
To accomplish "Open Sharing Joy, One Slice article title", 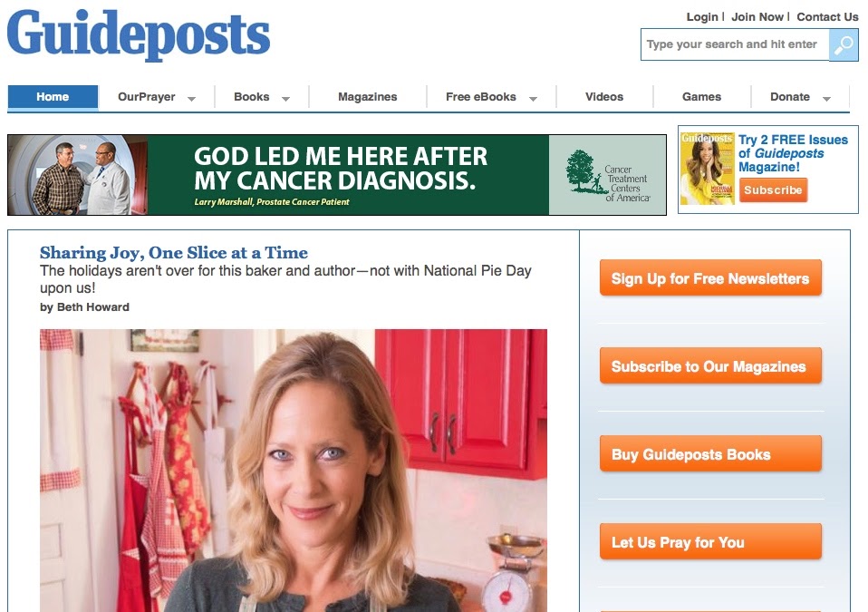I will [174, 253].
